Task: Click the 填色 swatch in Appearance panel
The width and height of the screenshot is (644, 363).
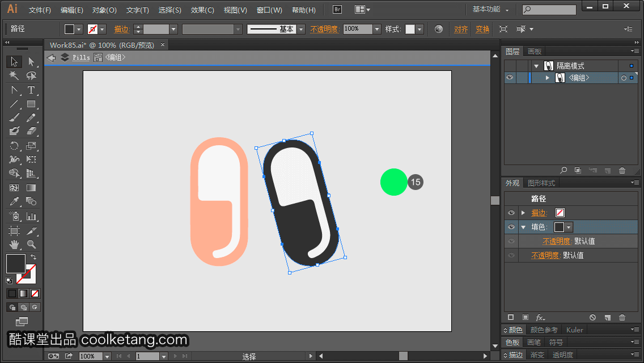Action: click(559, 227)
